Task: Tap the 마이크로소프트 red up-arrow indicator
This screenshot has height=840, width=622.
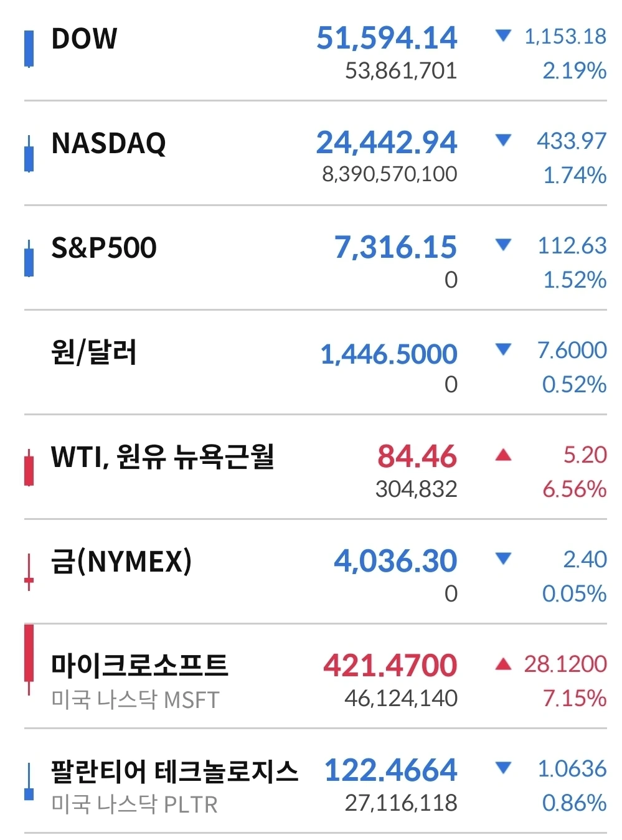Action: [503, 664]
